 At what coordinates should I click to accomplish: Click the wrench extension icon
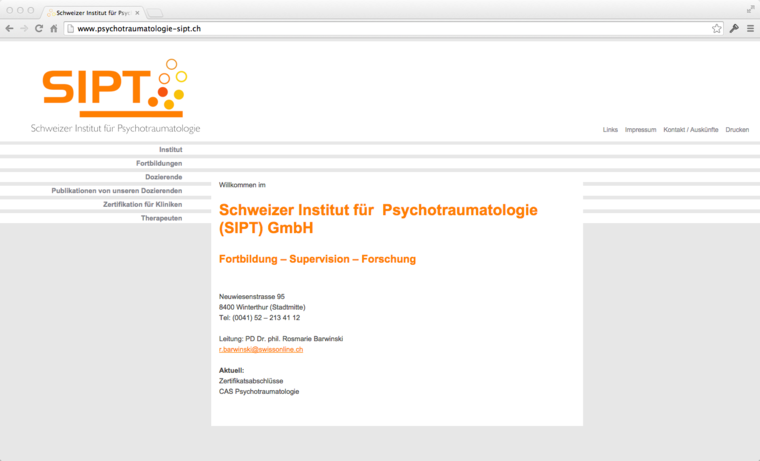(x=734, y=29)
